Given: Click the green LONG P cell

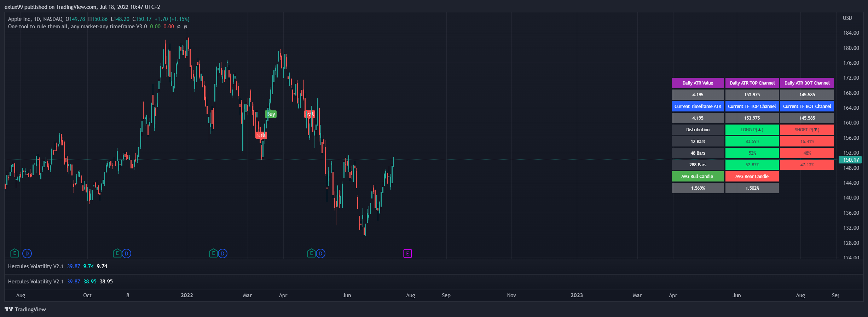Looking at the screenshot, I should [x=752, y=130].
